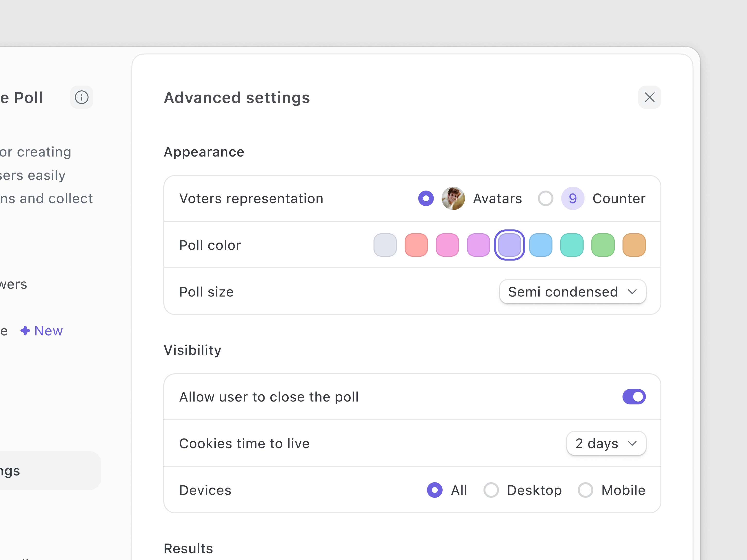Select All devices radio button

pos(435,490)
